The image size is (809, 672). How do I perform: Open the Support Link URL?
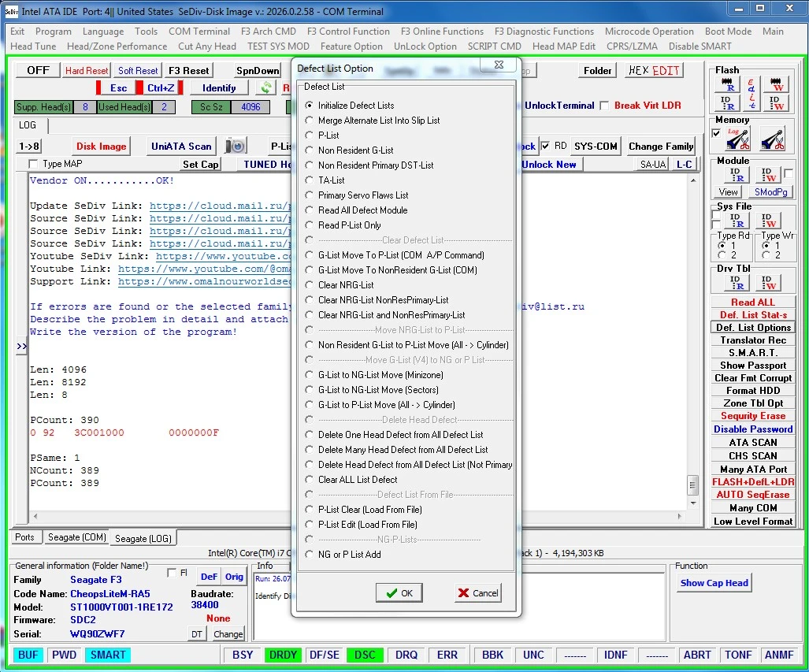tap(204, 282)
